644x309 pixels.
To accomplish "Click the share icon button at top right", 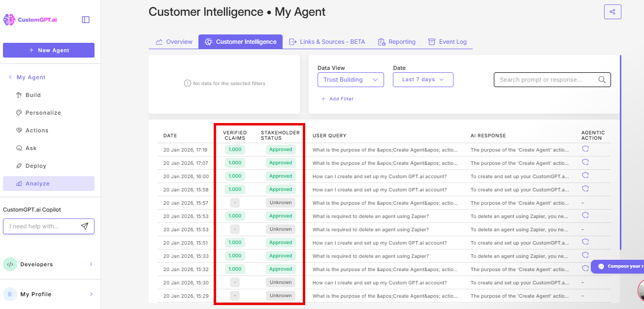I will pos(612,12).
